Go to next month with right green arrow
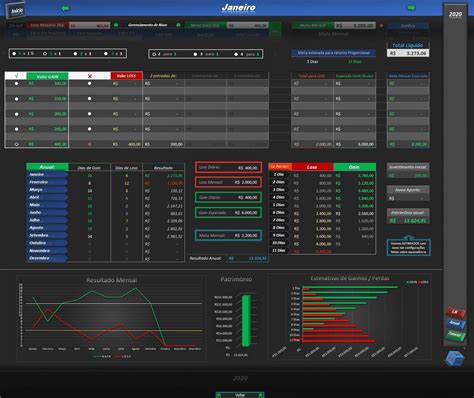 point(411,8)
